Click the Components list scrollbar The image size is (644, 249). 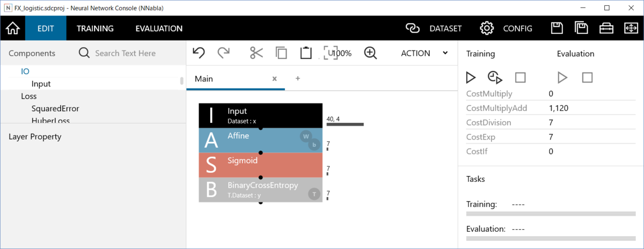coord(182,81)
